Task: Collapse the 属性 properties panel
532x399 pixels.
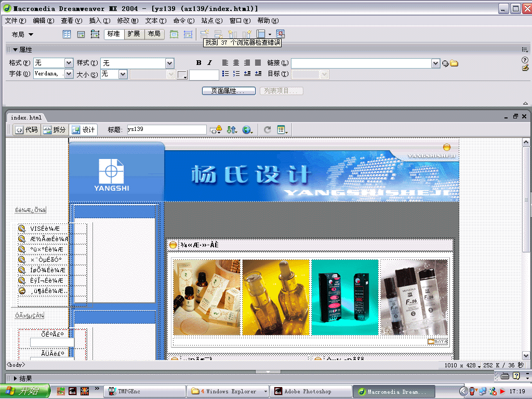Action: tap(15, 50)
